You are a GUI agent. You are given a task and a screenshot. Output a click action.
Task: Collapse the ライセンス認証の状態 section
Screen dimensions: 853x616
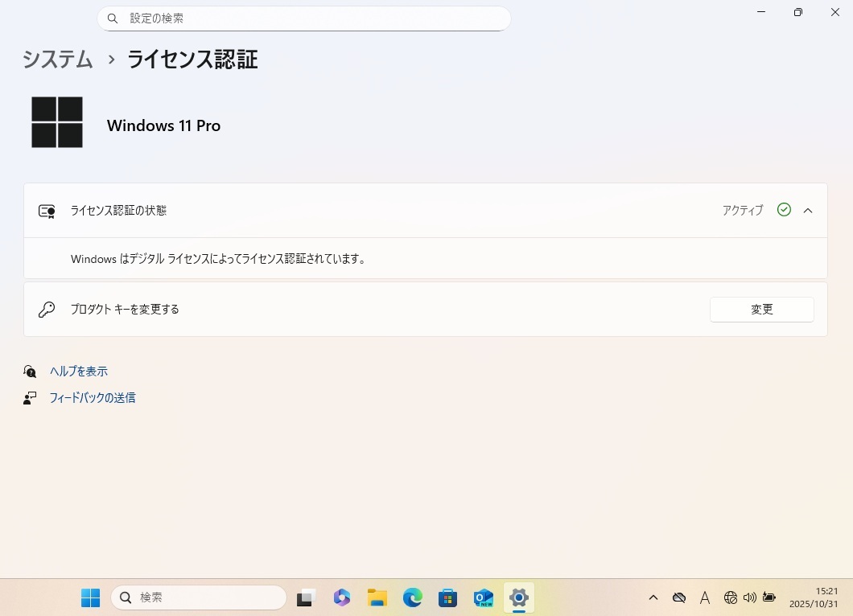tap(808, 211)
